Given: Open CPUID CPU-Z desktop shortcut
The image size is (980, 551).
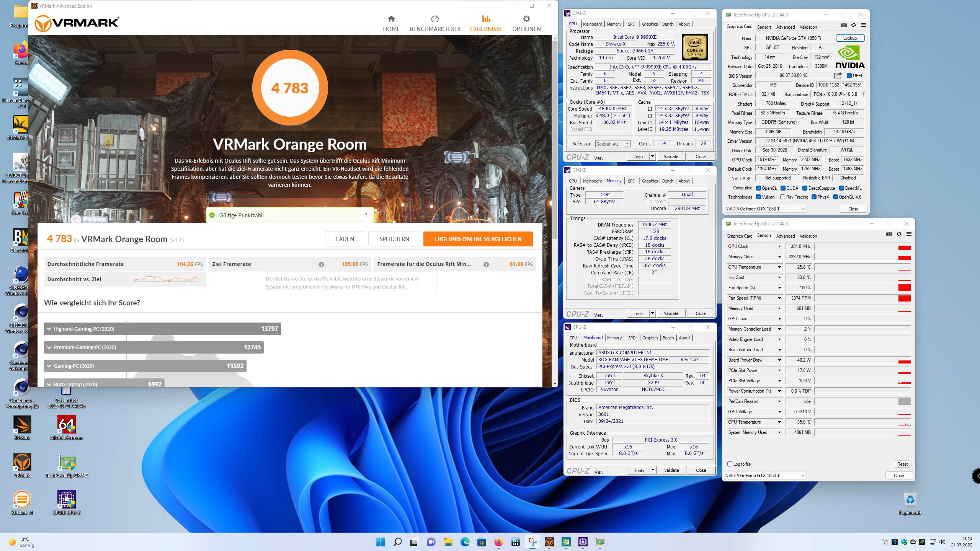Looking at the screenshot, I should (67, 503).
